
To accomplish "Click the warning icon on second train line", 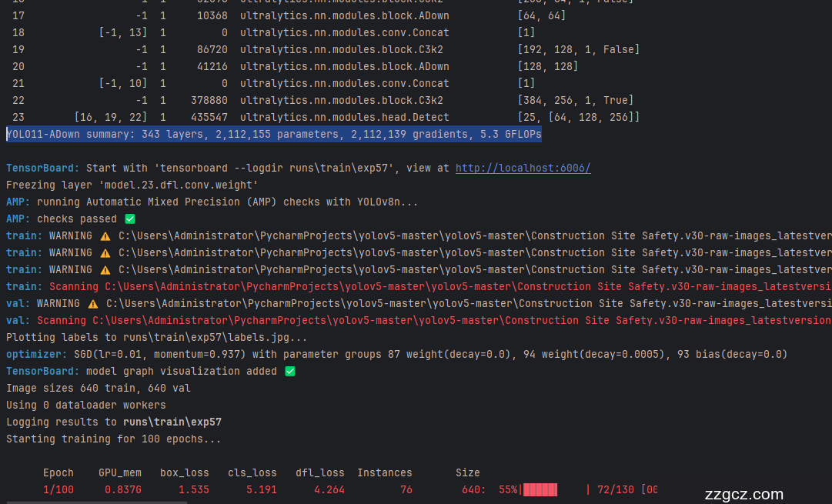I will click(x=105, y=252).
